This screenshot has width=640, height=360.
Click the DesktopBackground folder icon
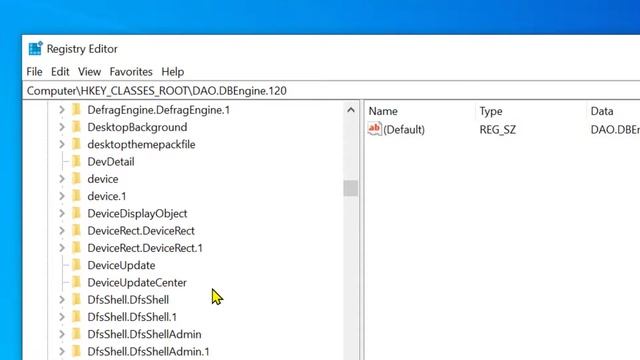click(x=76, y=127)
